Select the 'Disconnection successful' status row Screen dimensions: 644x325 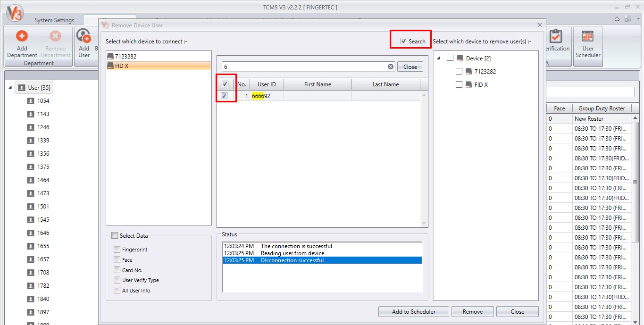322,260
